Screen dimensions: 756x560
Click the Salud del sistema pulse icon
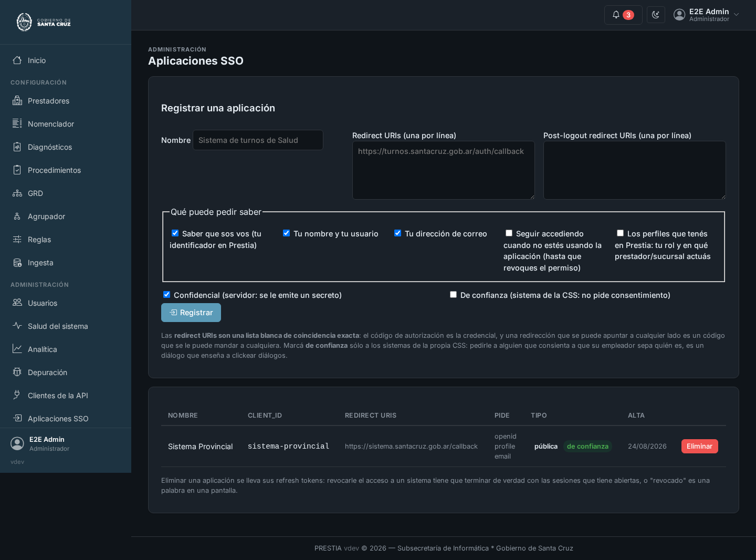[17, 326]
